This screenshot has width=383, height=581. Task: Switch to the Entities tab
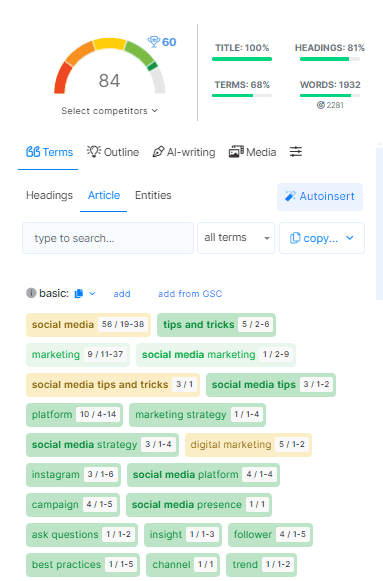point(153,195)
